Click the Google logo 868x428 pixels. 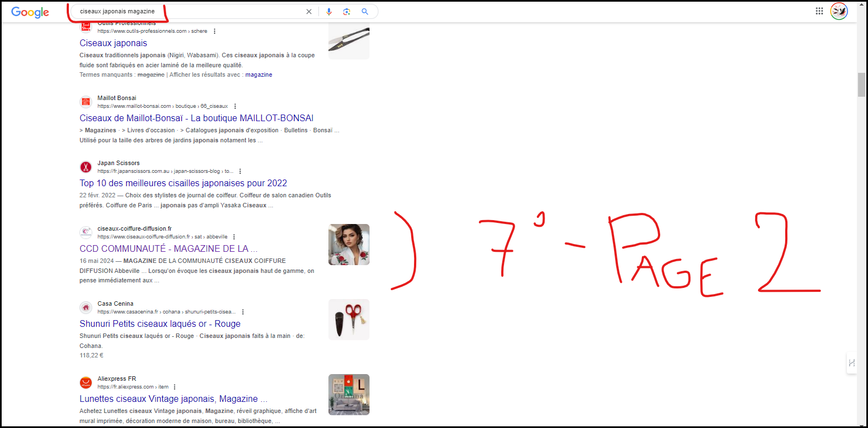30,12
